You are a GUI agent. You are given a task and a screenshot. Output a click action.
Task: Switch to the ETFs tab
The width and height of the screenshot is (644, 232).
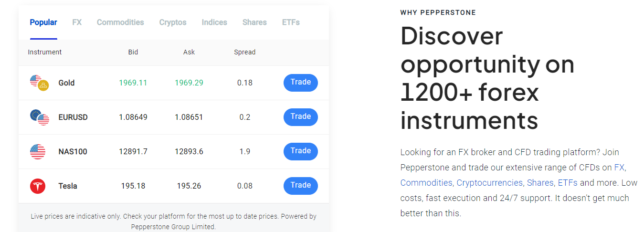(x=291, y=22)
